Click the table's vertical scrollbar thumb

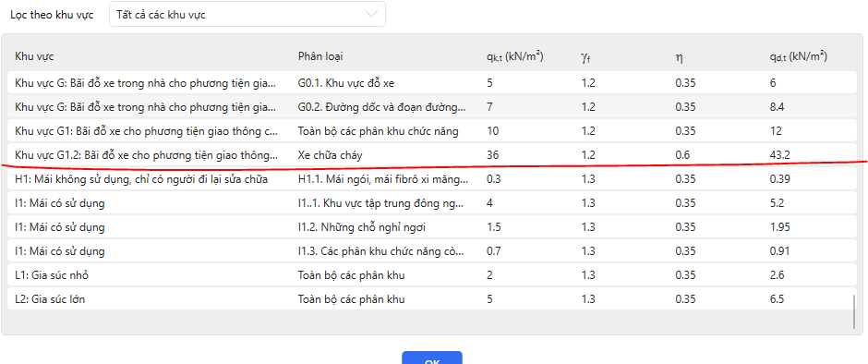tap(854, 311)
